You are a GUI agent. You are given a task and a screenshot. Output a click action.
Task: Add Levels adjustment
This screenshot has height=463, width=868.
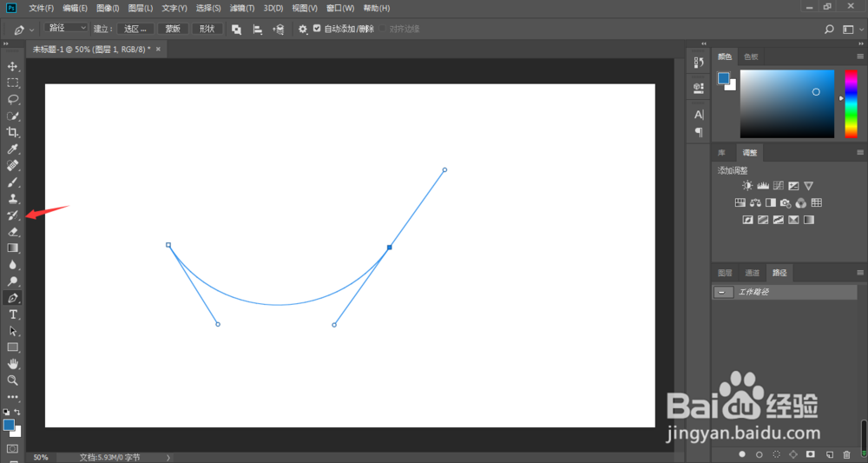pos(763,186)
